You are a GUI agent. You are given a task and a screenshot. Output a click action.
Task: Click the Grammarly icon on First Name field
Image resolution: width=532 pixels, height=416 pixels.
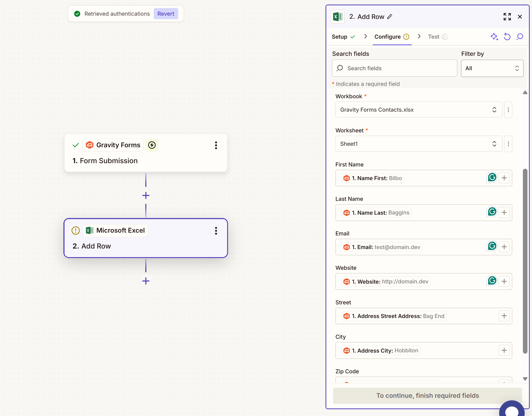(492, 177)
